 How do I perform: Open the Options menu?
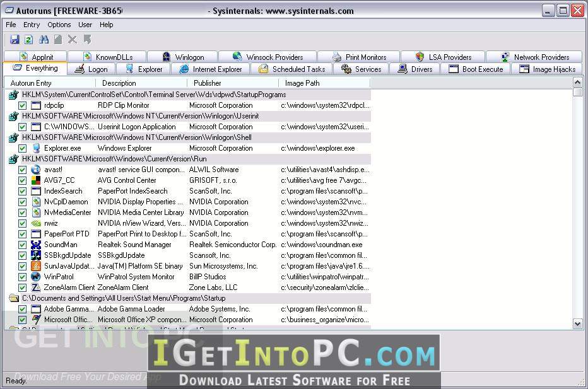point(59,25)
